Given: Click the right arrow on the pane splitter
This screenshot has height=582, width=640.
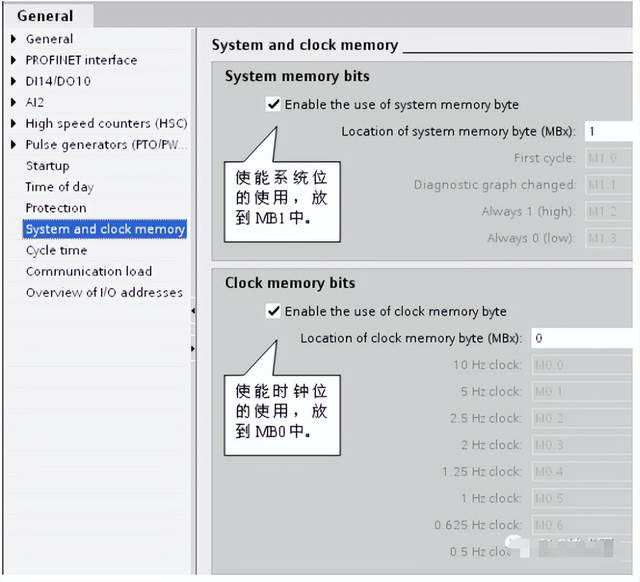Looking at the screenshot, I should coord(192,348).
